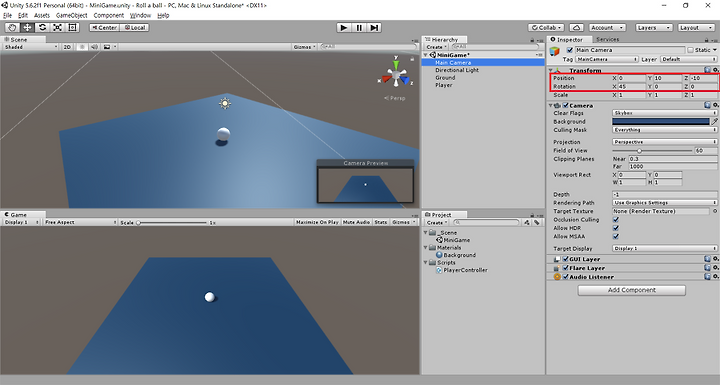The width and height of the screenshot is (720, 385).
Task: Open Projection Perspective dropdown
Action: click(x=664, y=142)
